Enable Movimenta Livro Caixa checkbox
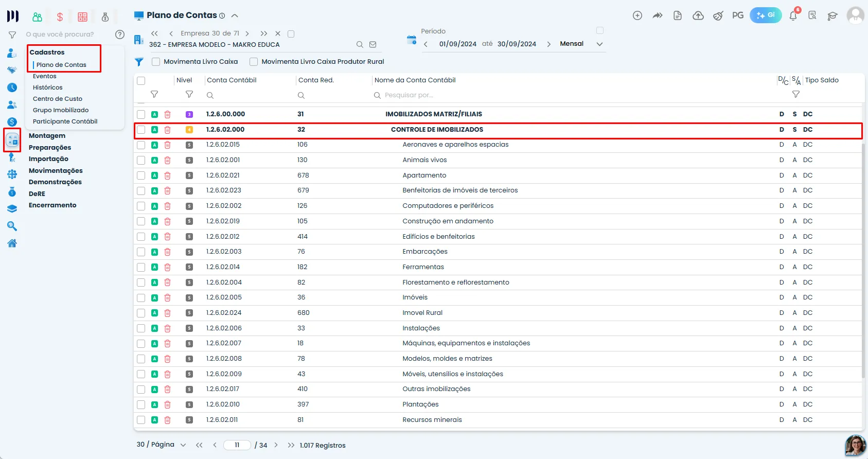The height and width of the screenshot is (459, 868). point(156,62)
